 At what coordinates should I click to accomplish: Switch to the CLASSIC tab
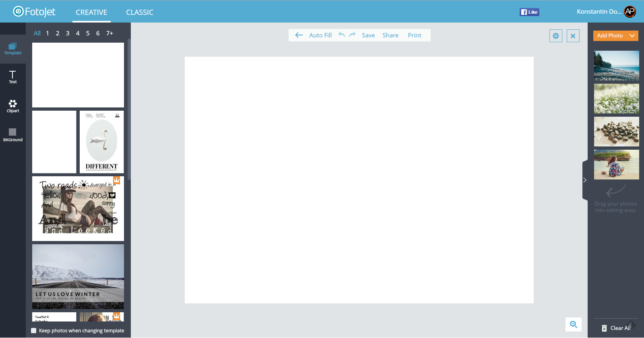[140, 12]
